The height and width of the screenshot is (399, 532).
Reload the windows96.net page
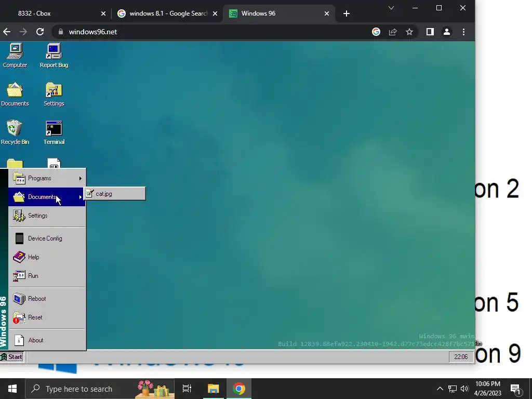click(40, 32)
